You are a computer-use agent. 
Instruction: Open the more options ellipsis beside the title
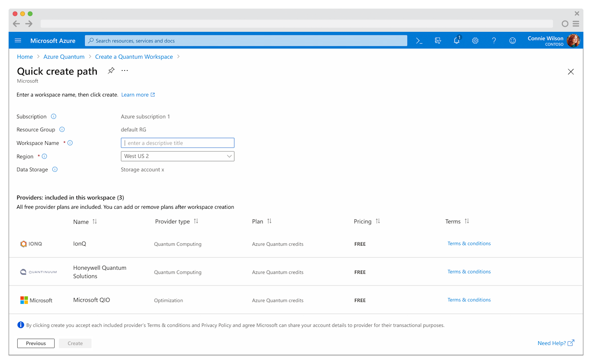click(x=125, y=70)
